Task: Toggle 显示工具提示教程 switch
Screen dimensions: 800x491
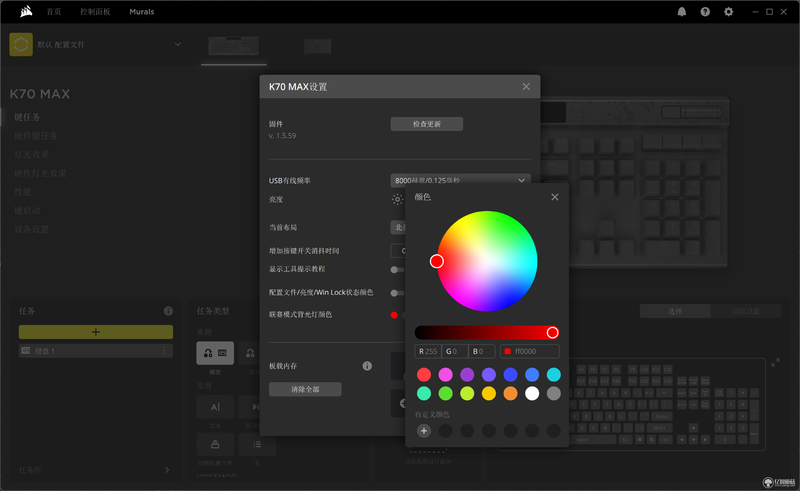Action: (397, 269)
